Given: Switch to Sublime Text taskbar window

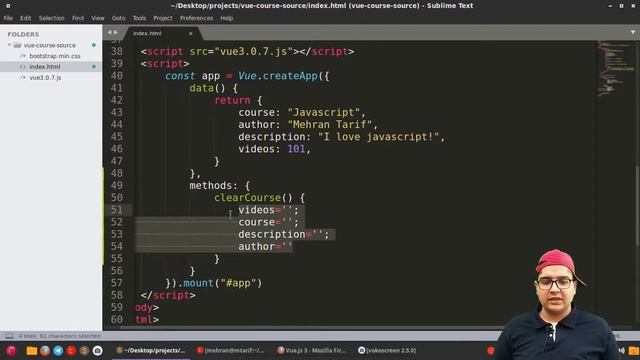Looking at the screenshot, I should (x=150, y=350).
